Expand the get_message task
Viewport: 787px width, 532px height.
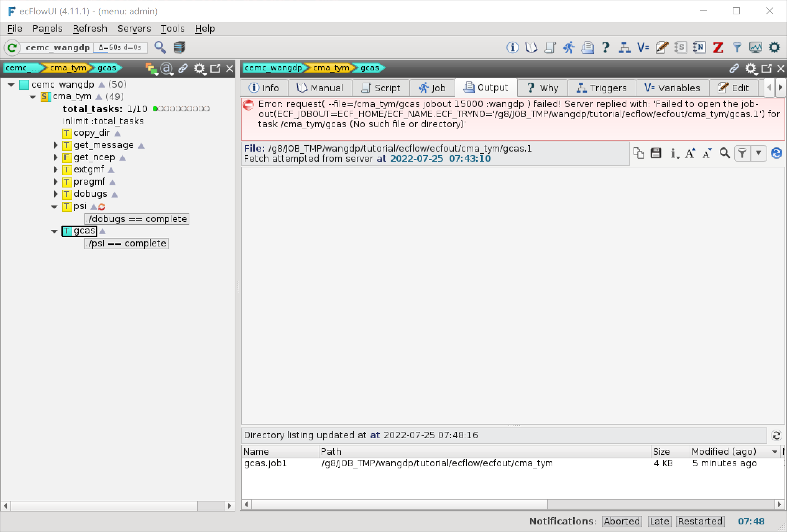[56, 145]
